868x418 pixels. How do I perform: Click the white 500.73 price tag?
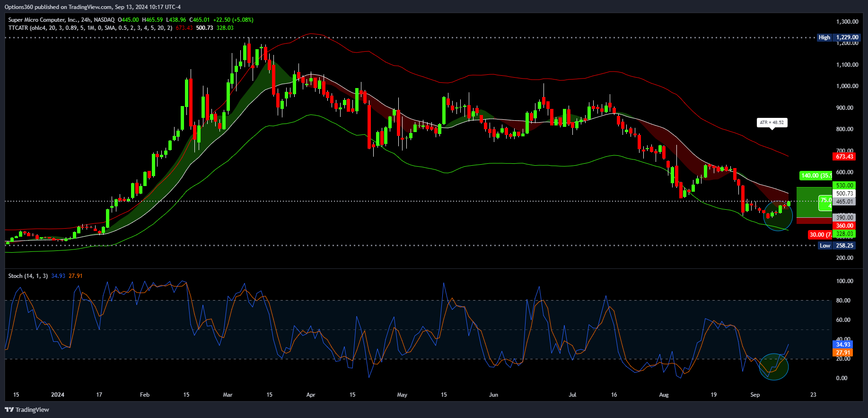pos(844,194)
